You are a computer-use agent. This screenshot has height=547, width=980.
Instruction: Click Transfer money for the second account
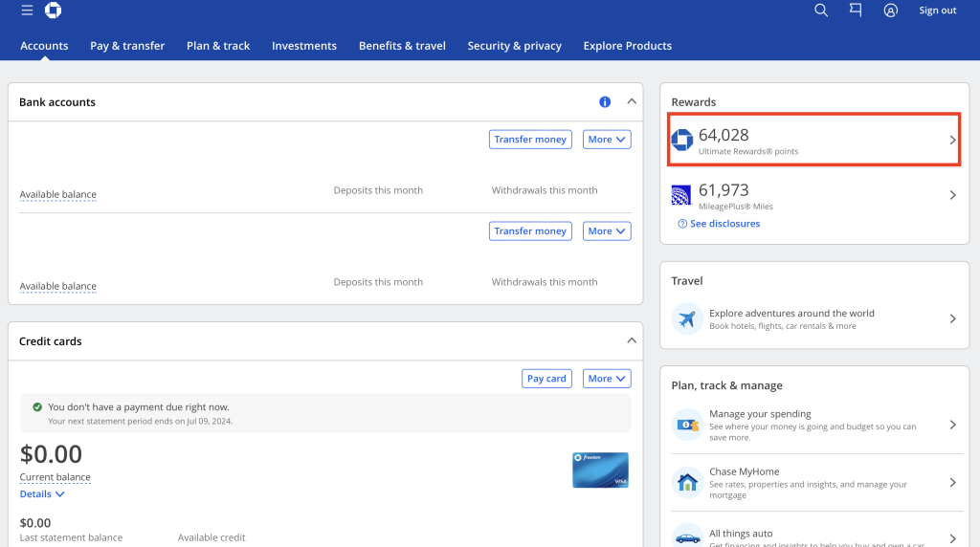[530, 231]
